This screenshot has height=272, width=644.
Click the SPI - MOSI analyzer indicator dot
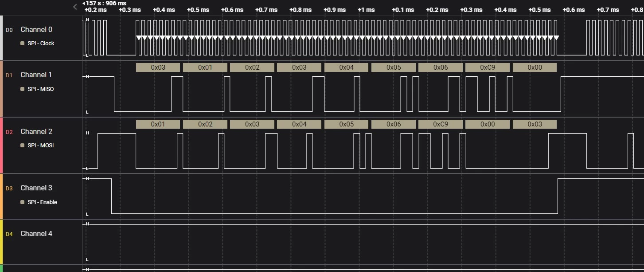(x=23, y=146)
